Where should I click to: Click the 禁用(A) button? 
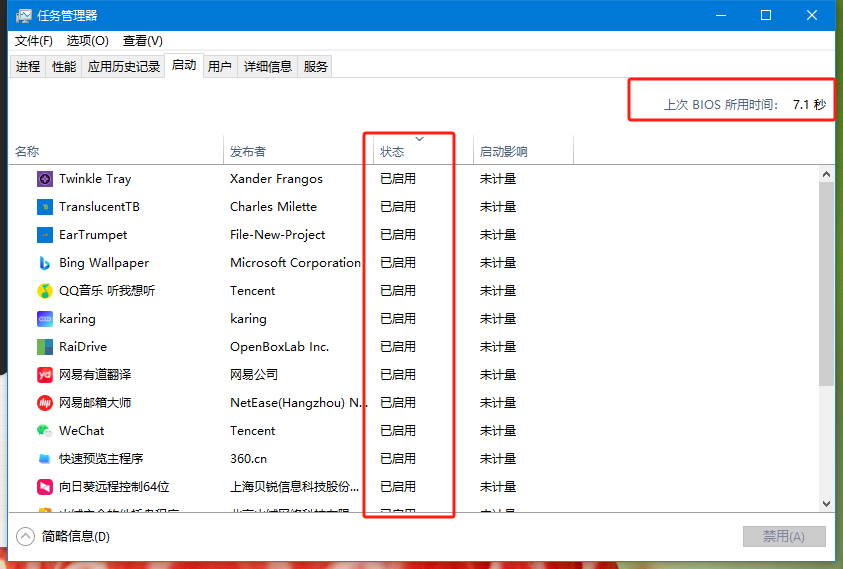(784, 536)
